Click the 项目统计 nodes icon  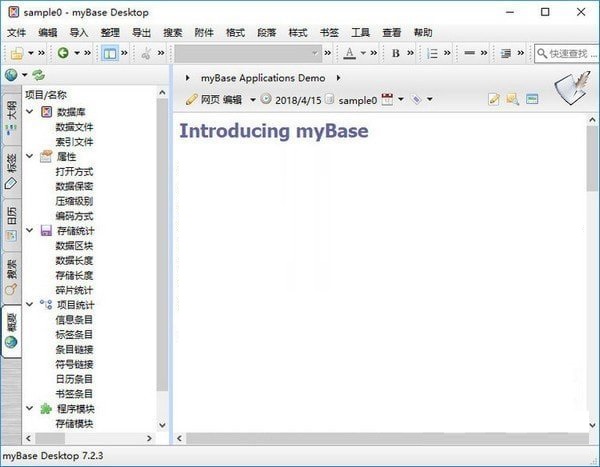[46, 305]
